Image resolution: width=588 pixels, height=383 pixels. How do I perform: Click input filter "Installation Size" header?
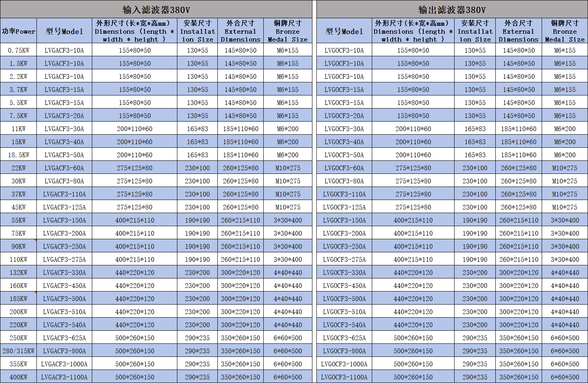[197, 31]
